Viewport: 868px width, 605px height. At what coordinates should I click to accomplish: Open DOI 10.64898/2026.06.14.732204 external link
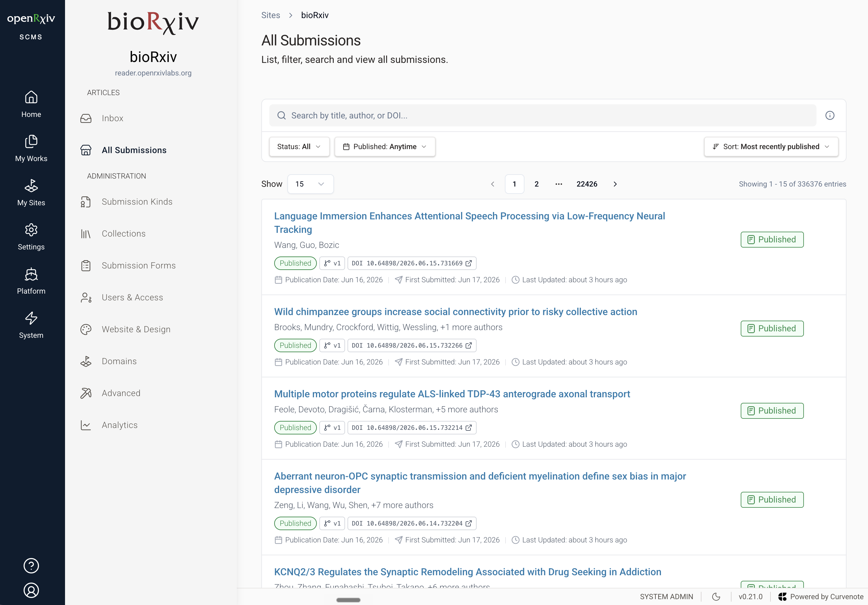412,523
